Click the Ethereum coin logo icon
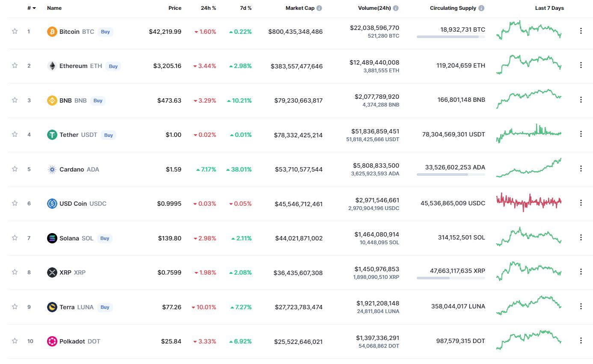This screenshot has height=364, width=593. coord(52,66)
